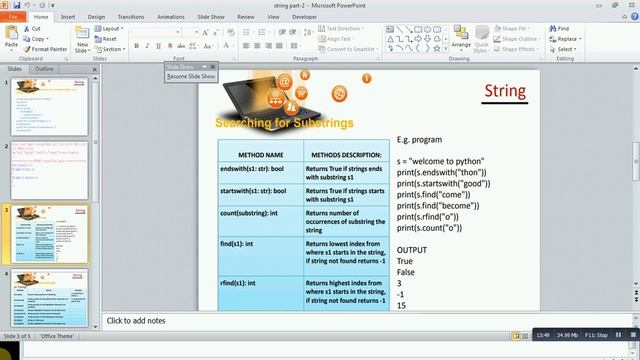This screenshot has height=360, width=640.
Task: Pause the screen recording
Action: pos(618,335)
